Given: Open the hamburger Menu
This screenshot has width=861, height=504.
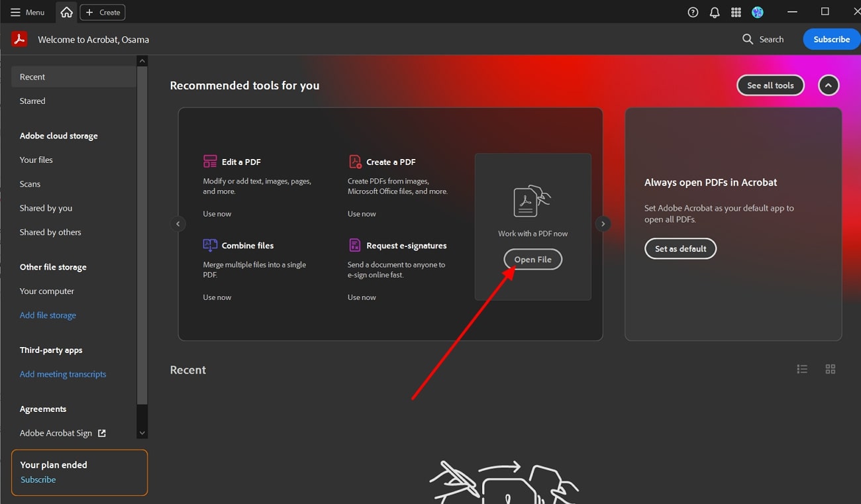Looking at the screenshot, I should coord(27,12).
